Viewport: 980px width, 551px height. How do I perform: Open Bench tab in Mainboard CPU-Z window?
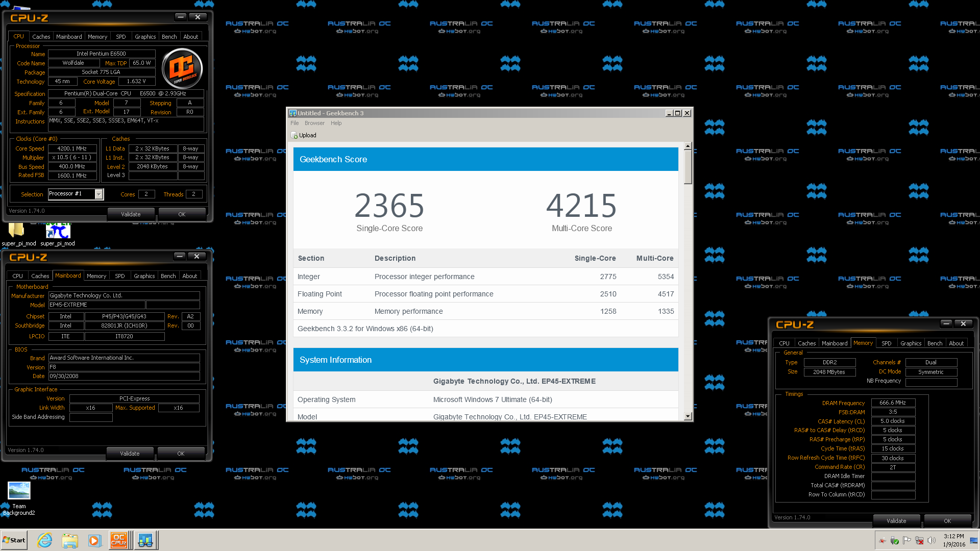pyautogui.click(x=168, y=276)
